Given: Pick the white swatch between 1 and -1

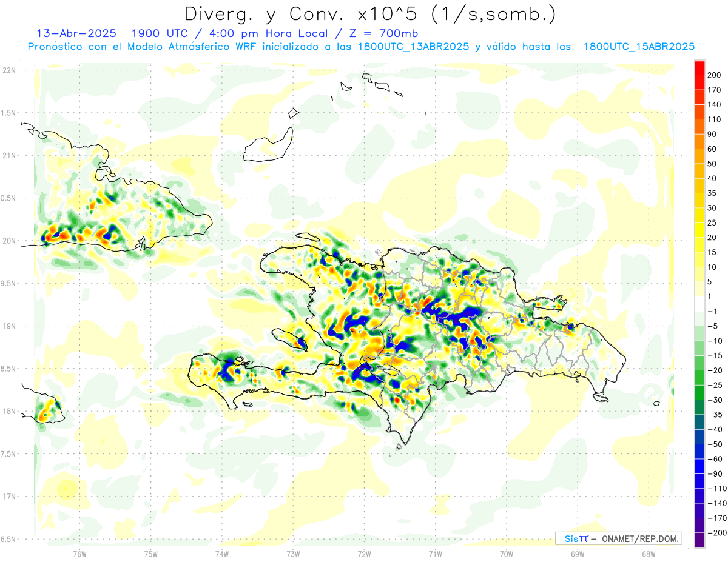Looking at the screenshot, I should tap(699, 304).
